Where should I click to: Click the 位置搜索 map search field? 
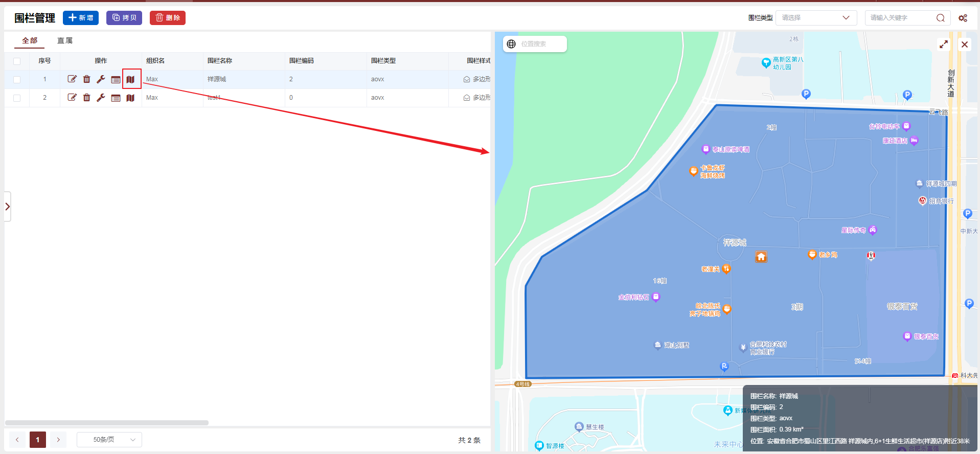(541, 44)
